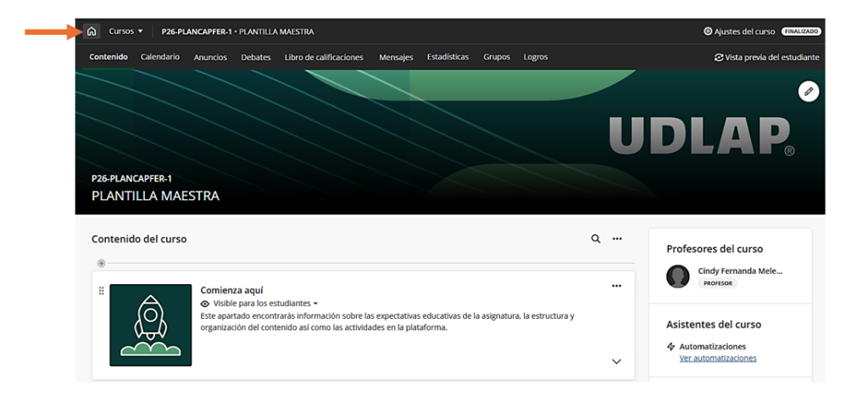Grab the drag handle of Comienza aquí

point(102,291)
